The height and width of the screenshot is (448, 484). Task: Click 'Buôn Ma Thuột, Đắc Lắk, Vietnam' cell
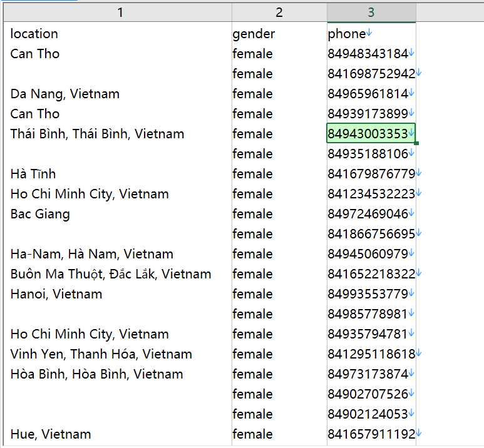[x=118, y=273]
